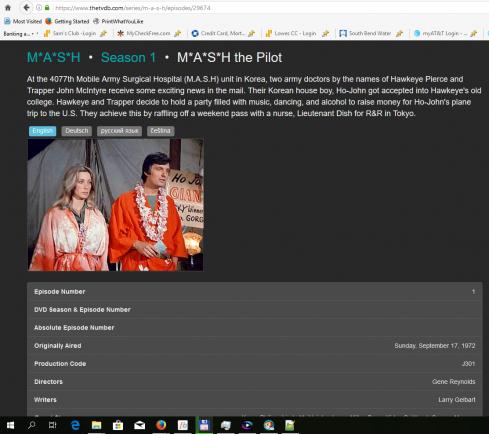Launch the Microsoft Store taskbar icon
Viewport: 489px width, 434px height.
coord(118,425)
